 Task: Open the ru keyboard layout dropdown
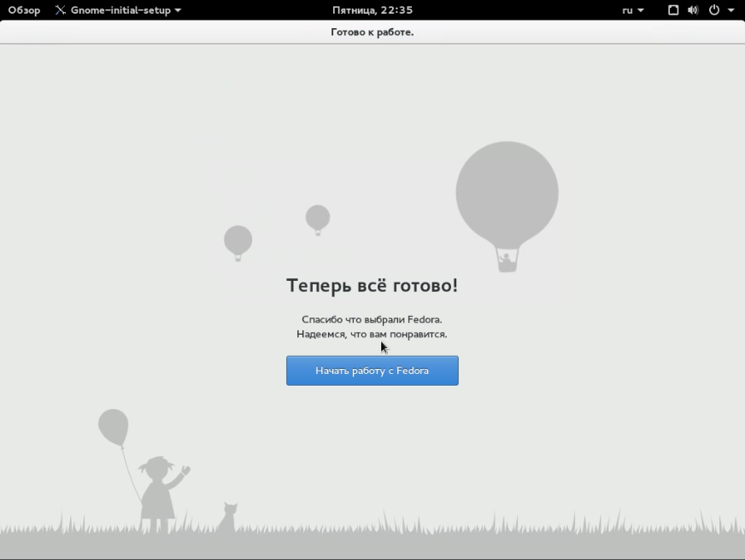click(632, 10)
